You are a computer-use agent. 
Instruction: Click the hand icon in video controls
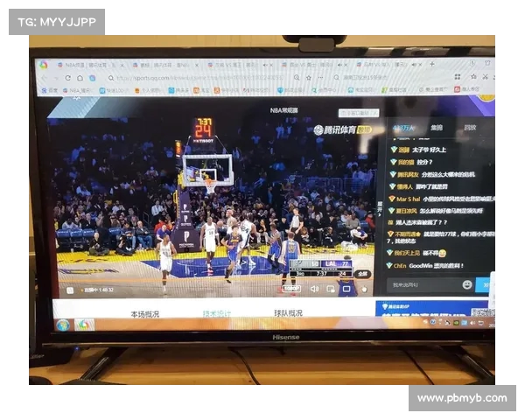[x=364, y=289]
